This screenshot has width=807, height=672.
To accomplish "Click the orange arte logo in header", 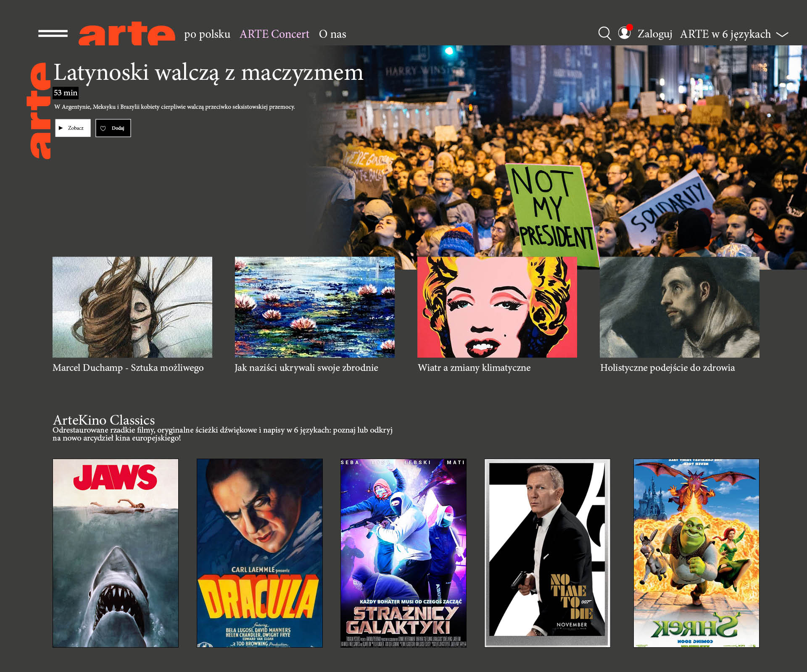I will [127, 34].
